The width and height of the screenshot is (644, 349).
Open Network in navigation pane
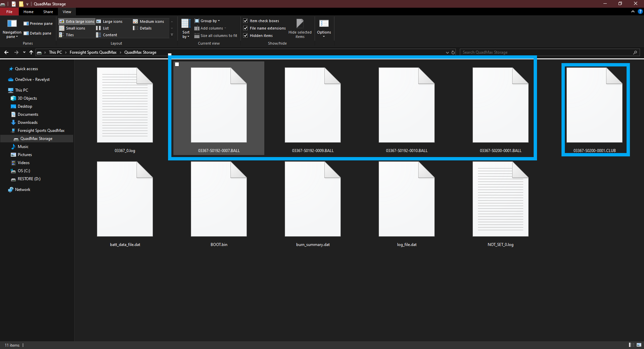[x=22, y=190]
